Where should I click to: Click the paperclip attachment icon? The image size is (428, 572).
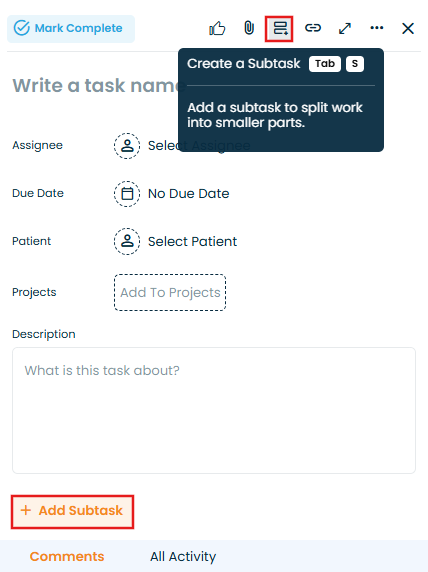249,28
